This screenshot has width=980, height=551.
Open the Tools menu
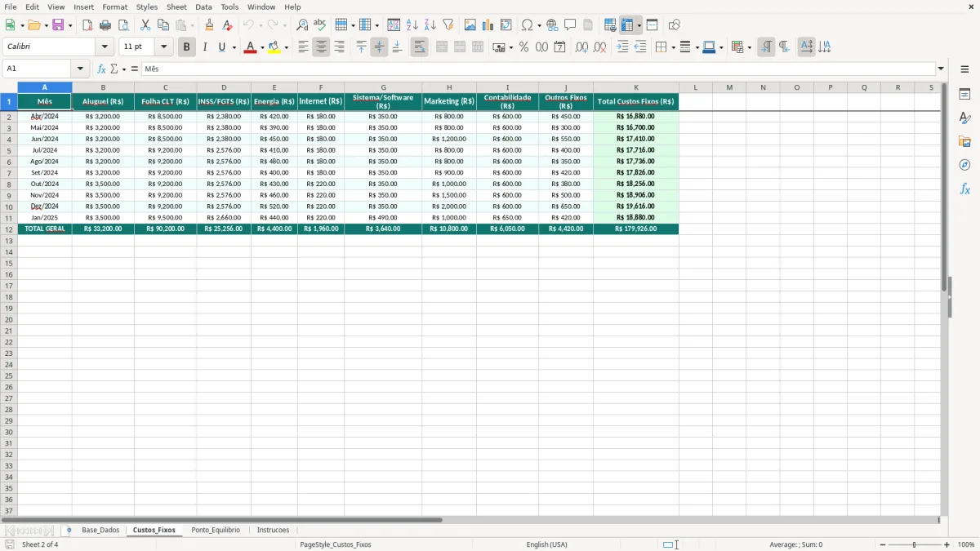229,7
